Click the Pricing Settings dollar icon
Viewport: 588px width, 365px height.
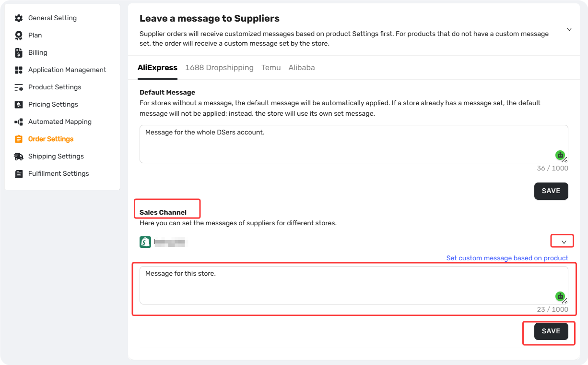point(19,105)
